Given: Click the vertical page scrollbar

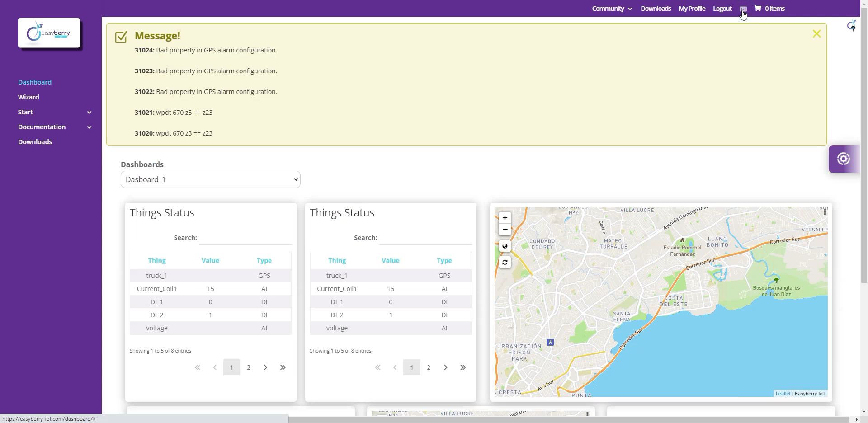Looking at the screenshot, I should pyautogui.click(x=864, y=145).
